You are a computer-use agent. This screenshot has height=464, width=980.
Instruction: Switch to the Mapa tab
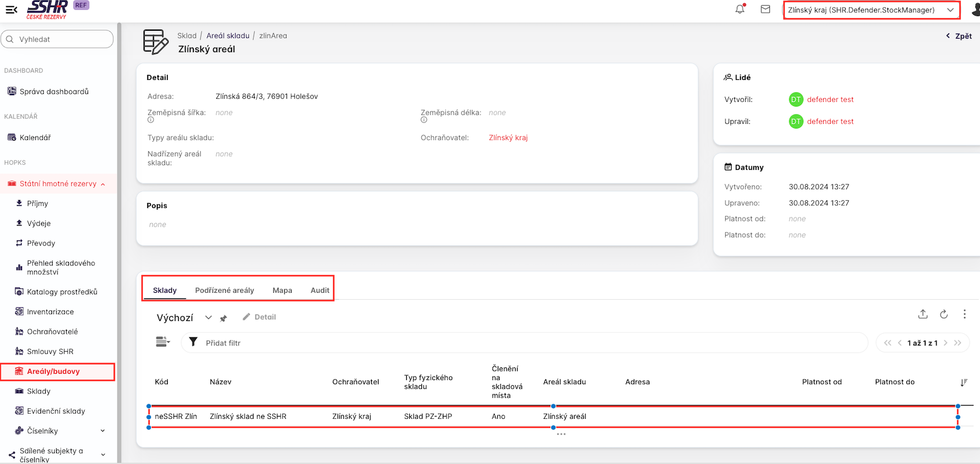[x=282, y=290]
